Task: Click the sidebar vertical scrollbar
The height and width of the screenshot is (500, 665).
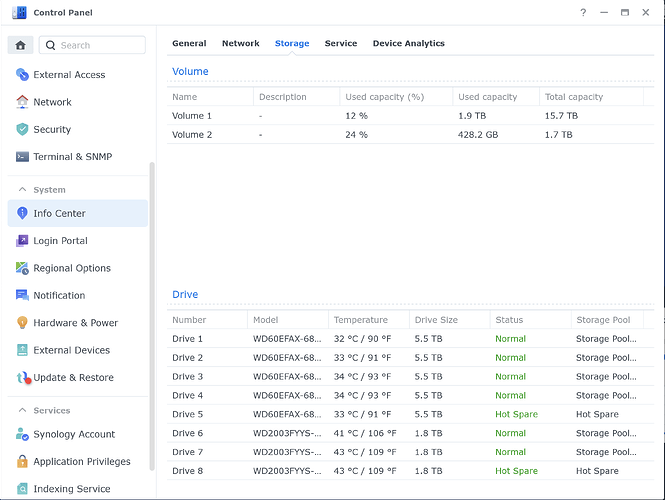Action: [x=152, y=316]
